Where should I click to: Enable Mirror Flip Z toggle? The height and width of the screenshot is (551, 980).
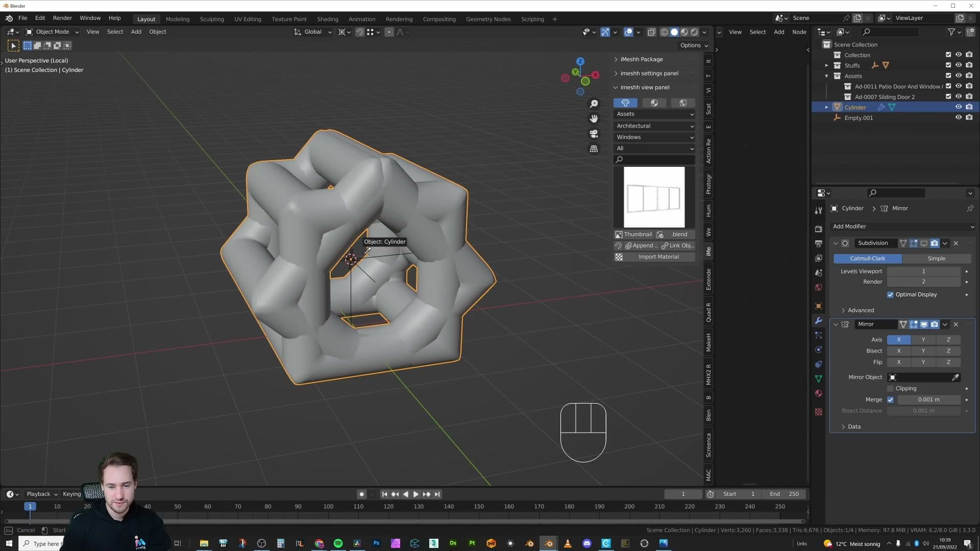coord(948,362)
